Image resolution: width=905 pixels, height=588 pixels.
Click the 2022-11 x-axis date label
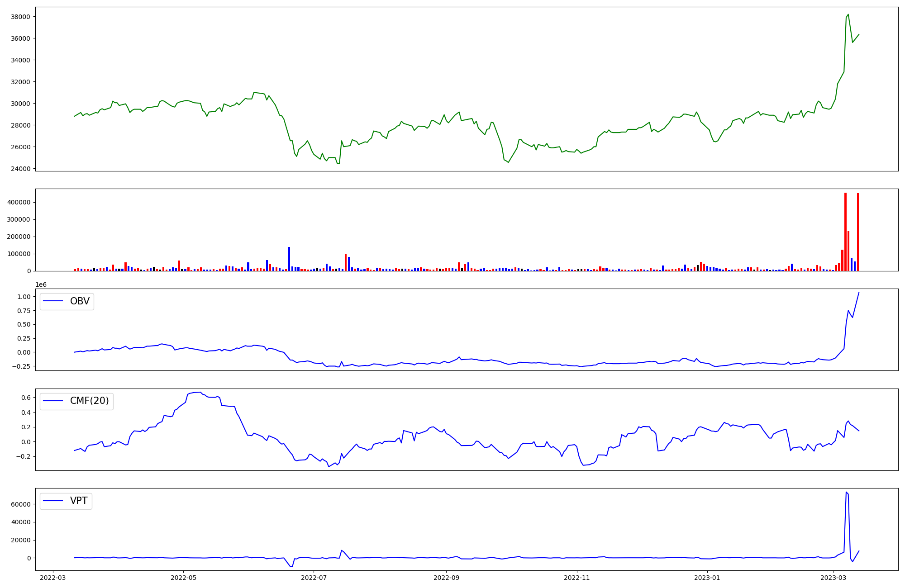[577, 577]
